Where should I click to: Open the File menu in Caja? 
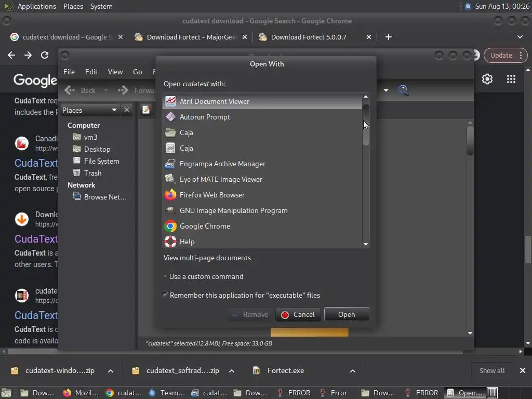point(69,72)
